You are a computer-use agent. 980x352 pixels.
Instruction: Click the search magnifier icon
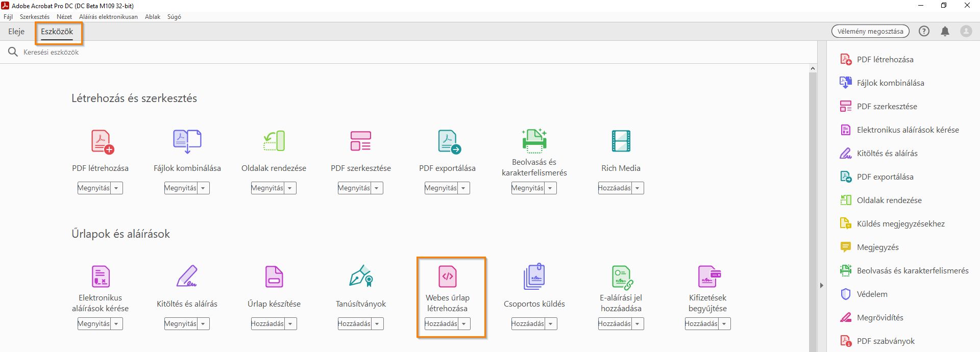pos(13,52)
